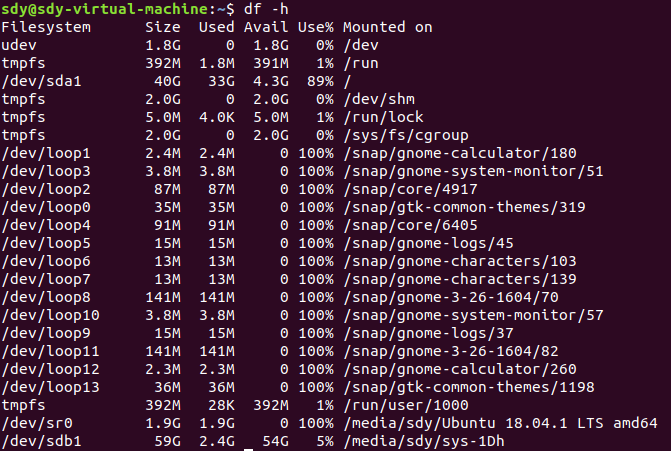Click the 89% usage value
Viewport: 671px width, 451px height.
coord(319,81)
